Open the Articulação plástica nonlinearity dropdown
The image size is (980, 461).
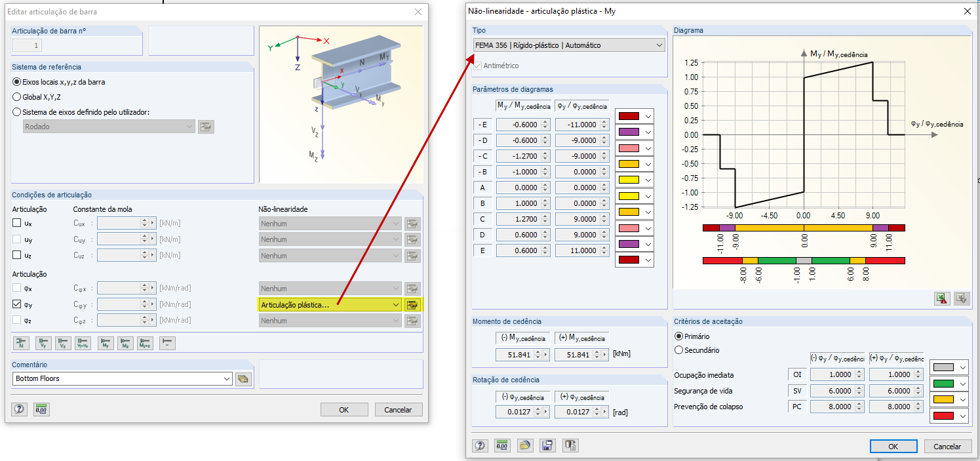pyautogui.click(x=330, y=305)
